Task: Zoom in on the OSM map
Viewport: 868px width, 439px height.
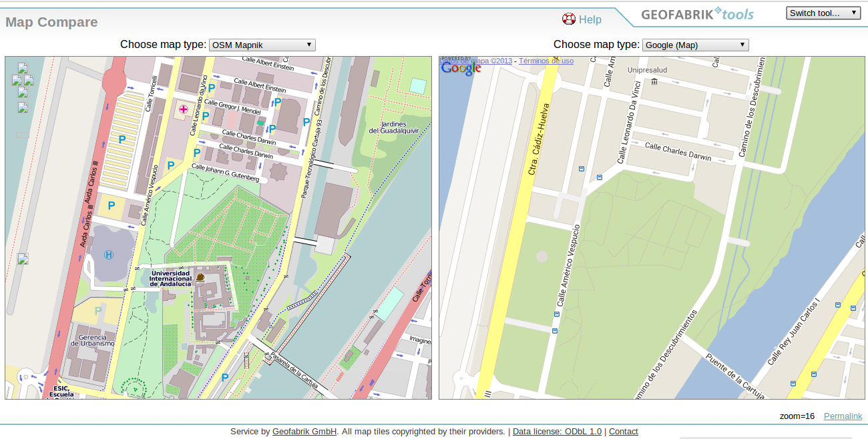Action: point(23,107)
